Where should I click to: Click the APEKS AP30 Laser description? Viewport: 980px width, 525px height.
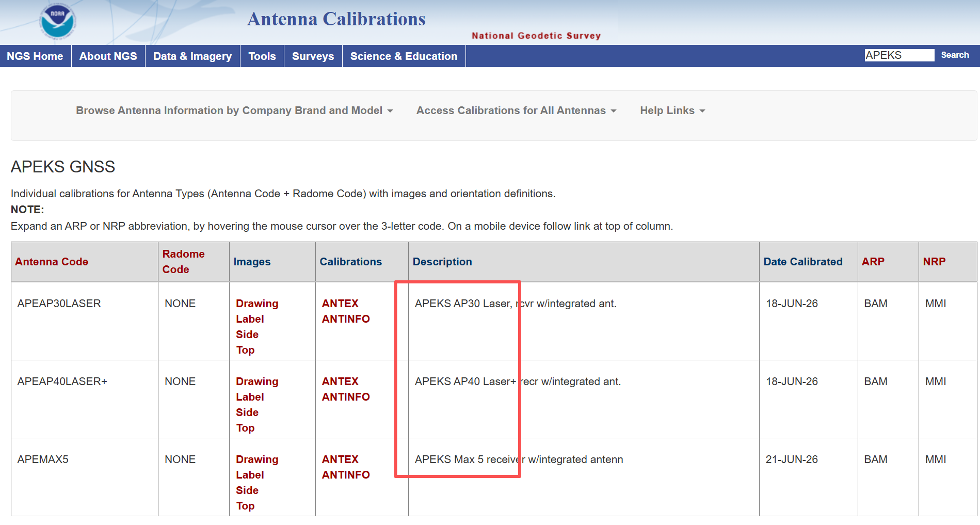click(516, 304)
